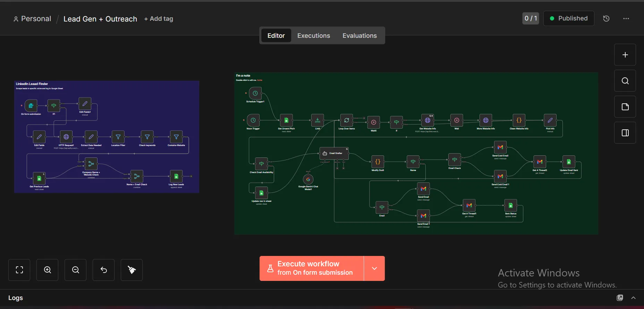Select the Send Cold Email 1 Gmail node
The height and width of the screenshot is (309, 644).
tap(500, 176)
